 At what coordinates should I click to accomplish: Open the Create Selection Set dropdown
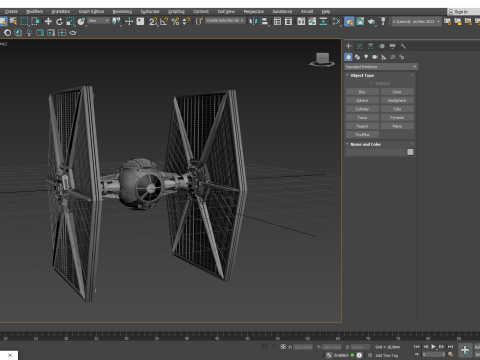[224, 21]
